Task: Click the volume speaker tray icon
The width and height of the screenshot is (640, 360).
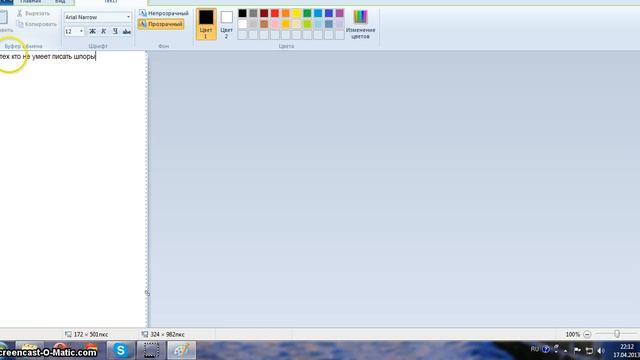Action: 601,350
